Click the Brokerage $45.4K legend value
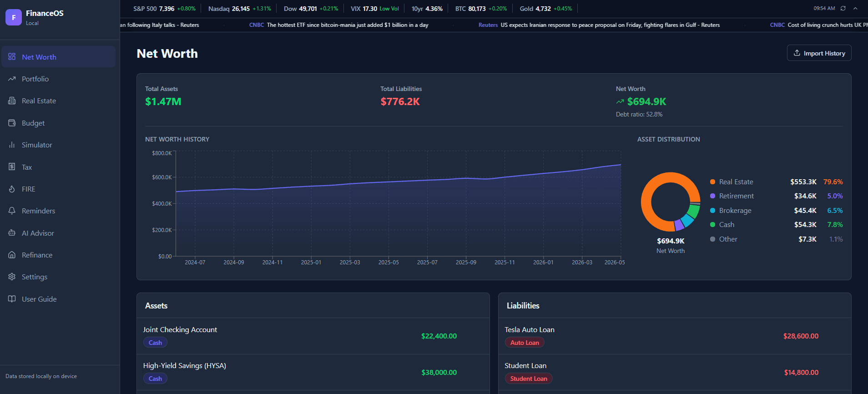The height and width of the screenshot is (394, 868). pyautogui.click(x=805, y=210)
